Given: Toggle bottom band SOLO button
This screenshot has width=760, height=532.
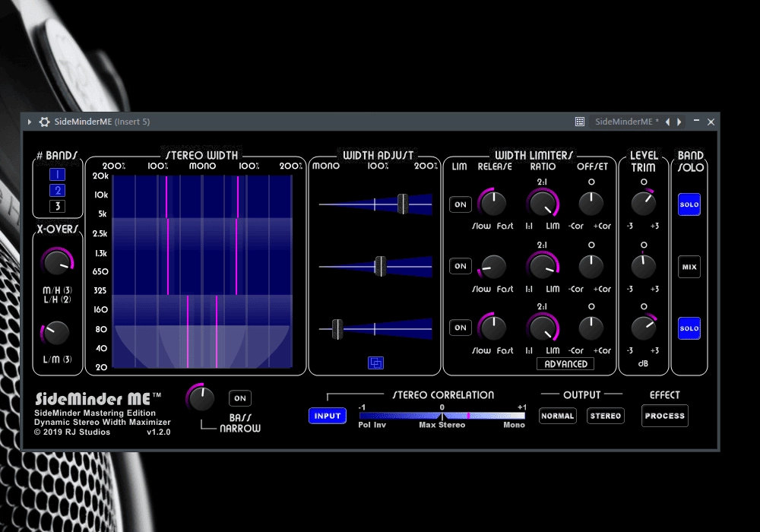Looking at the screenshot, I should pyautogui.click(x=689, y=328).
